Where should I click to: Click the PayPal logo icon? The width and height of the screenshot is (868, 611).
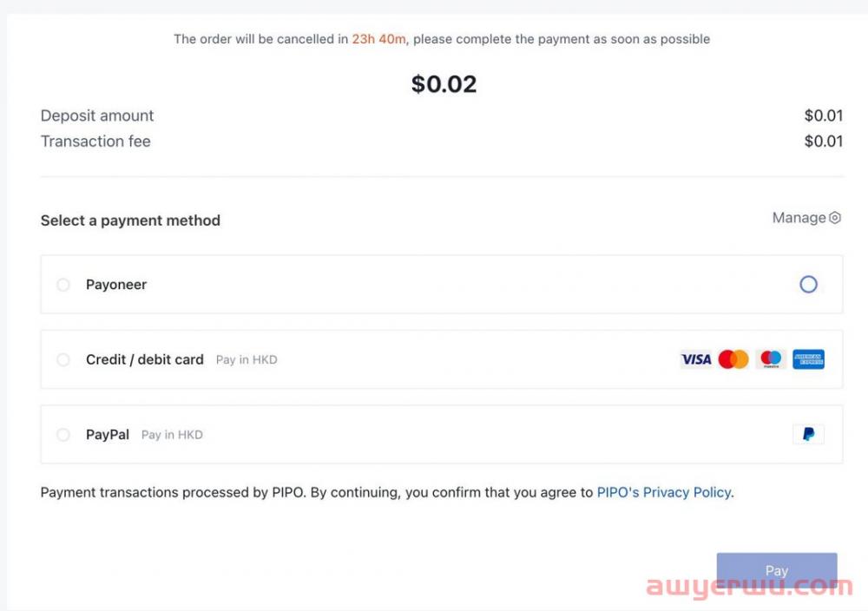808,435
